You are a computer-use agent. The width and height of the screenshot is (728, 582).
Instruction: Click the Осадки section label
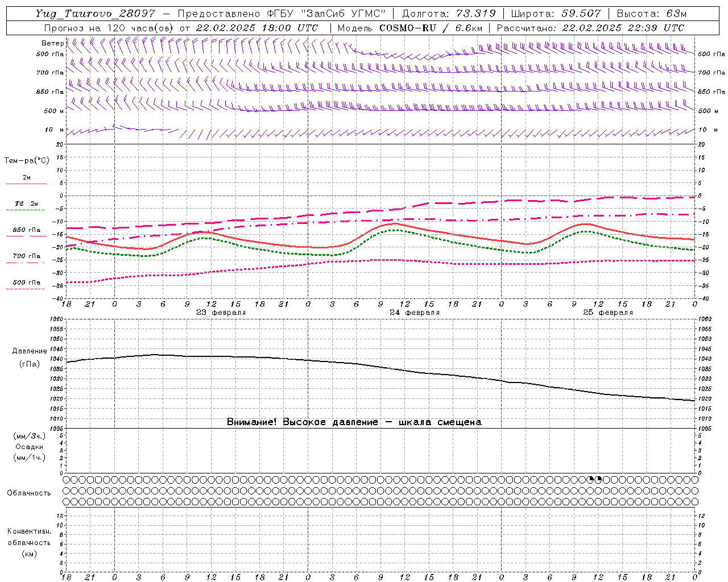click(29, 447)
